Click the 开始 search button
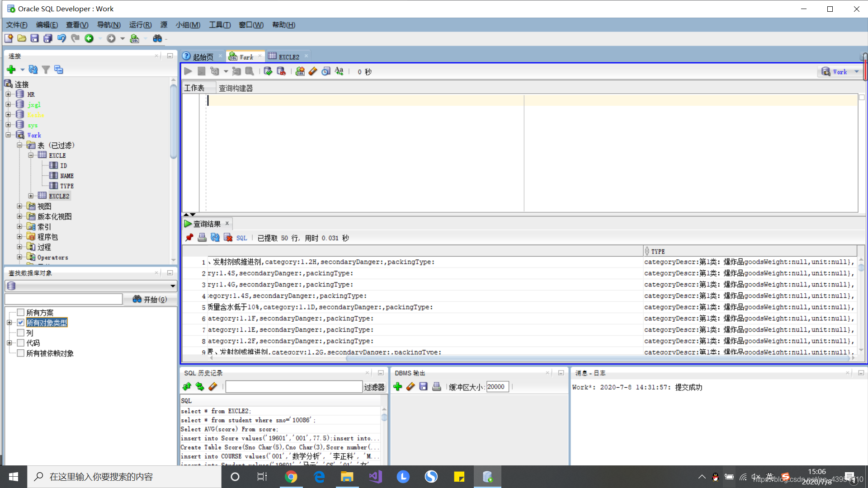This screenshot has width=868, height=488. tap(150, 299)
